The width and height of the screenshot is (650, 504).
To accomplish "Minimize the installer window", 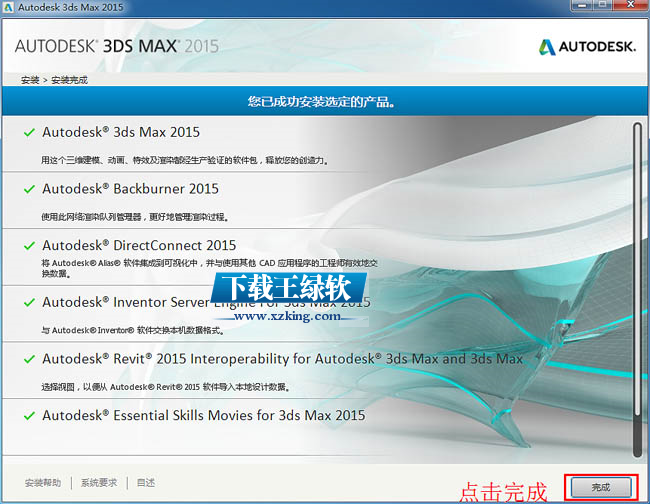I will coord(582,5).
